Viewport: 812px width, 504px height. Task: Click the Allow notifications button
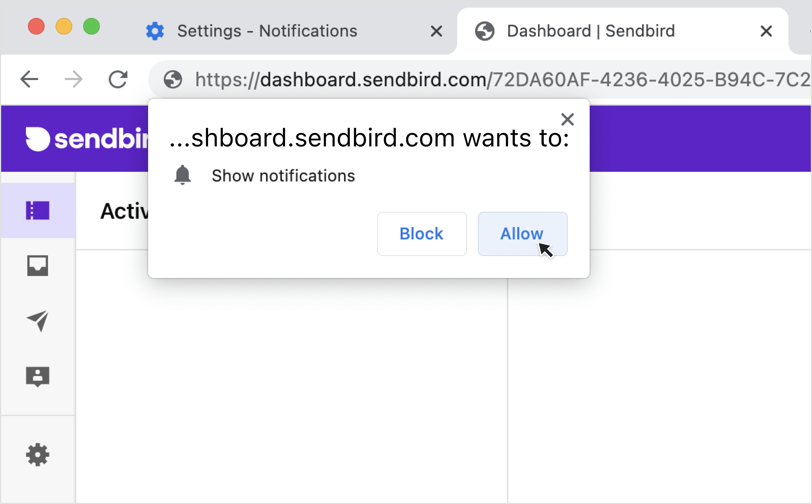pyautogui.click(x=522, y=234)
